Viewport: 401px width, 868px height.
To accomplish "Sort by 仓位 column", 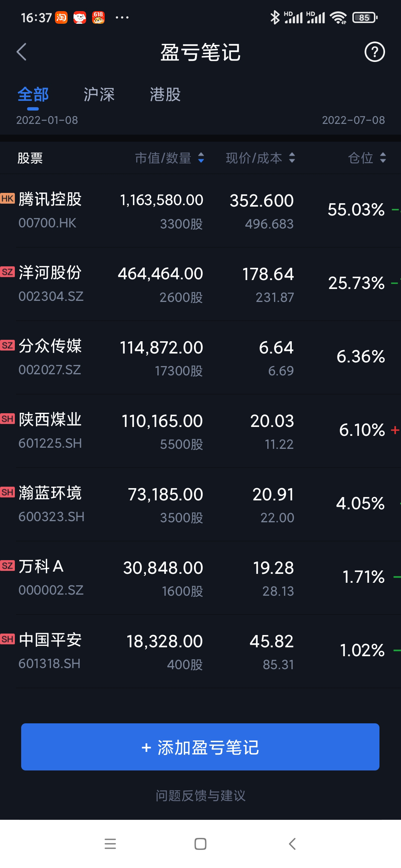I will click(x=367, y=158).
